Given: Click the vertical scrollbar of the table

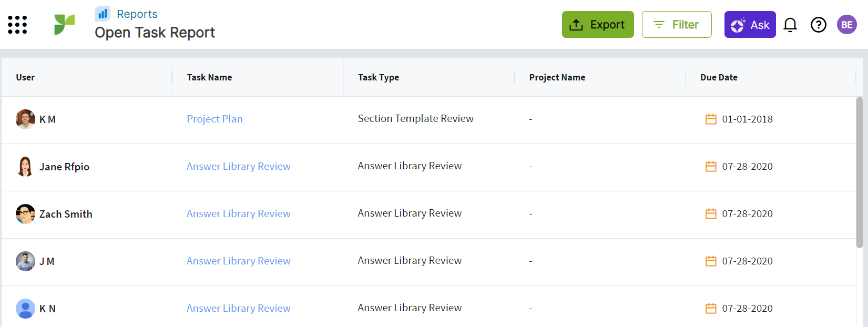Looking at the screenshot, I should (x=860, y=172).
